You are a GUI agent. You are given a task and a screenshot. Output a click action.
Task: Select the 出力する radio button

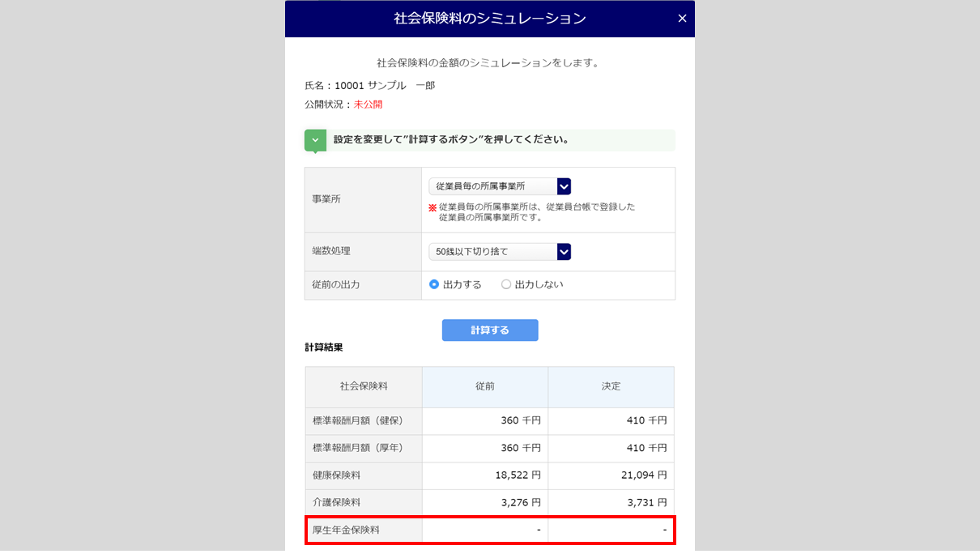pyautogui.click(x=434, y=284)
